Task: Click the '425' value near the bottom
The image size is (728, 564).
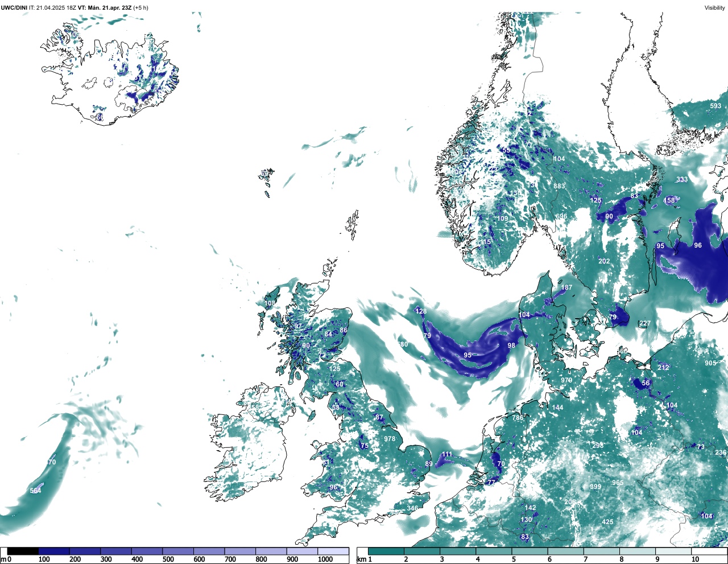Action: (607, 522)
